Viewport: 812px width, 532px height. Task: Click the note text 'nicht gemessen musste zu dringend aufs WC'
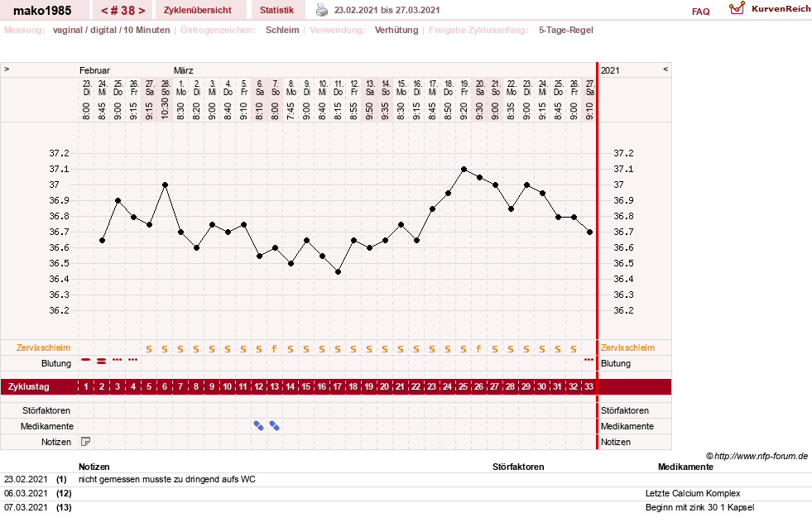click(x=166, y=479)
